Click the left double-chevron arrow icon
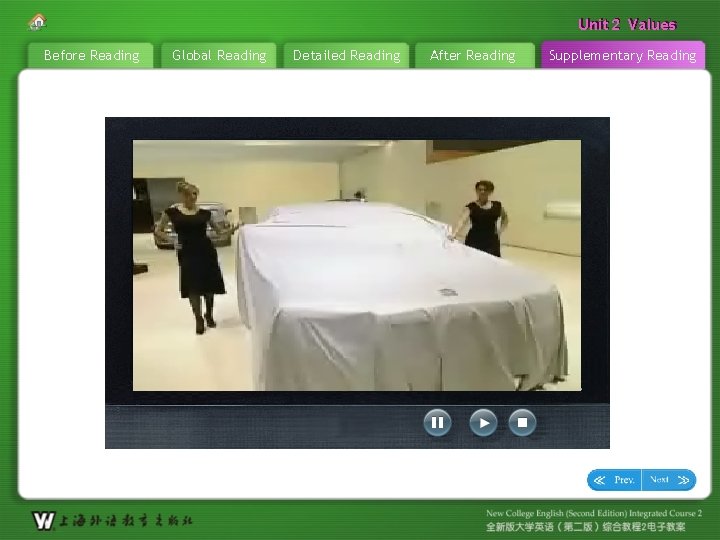Screen dimensions: 720x540 tap(599, 480)
